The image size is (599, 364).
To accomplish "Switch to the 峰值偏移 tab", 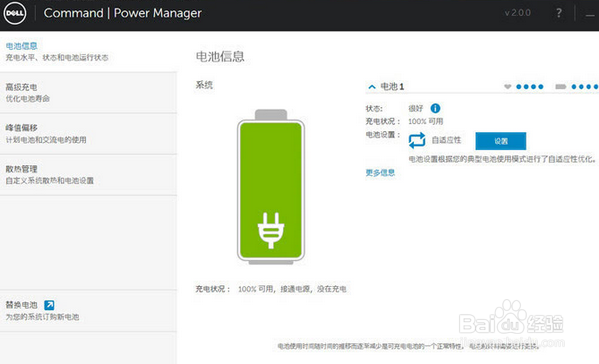I will [88, 134].
